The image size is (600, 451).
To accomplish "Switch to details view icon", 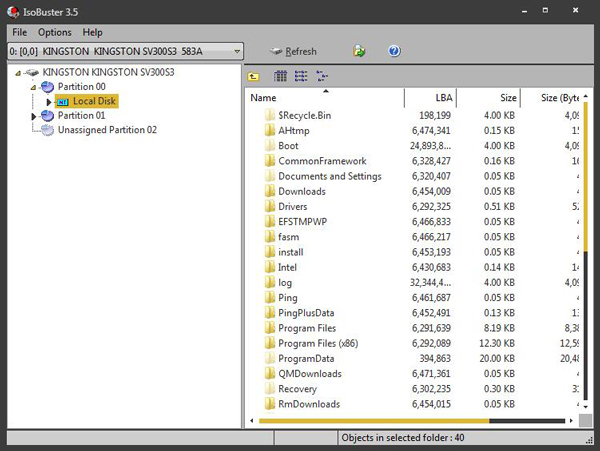I will tap(322, 77).
